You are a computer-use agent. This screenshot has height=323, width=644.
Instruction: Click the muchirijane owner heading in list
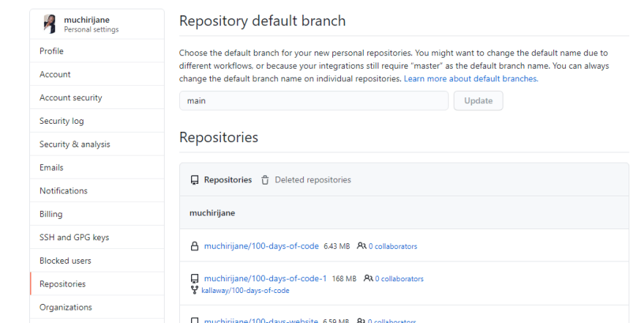212,213
